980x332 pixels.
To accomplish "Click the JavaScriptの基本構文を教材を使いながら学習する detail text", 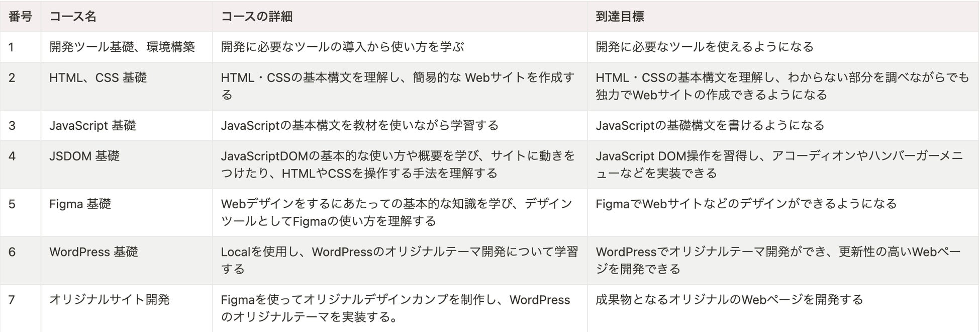I will (360, 126).
